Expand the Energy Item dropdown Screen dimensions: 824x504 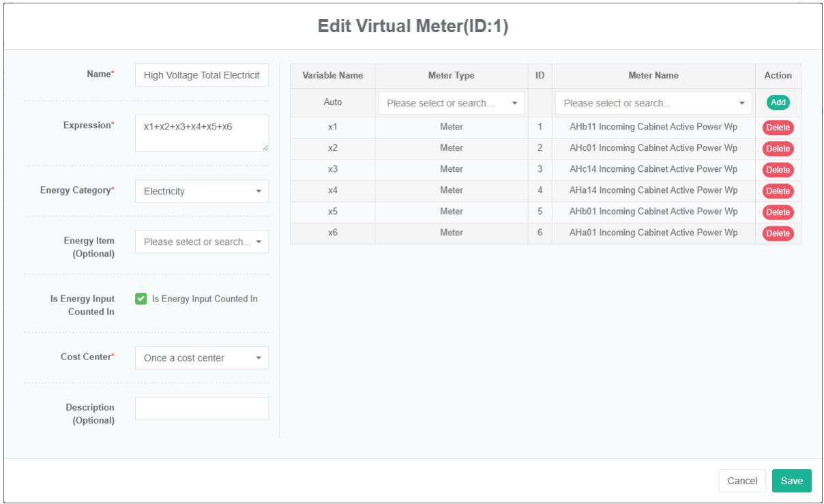point(202,241)
